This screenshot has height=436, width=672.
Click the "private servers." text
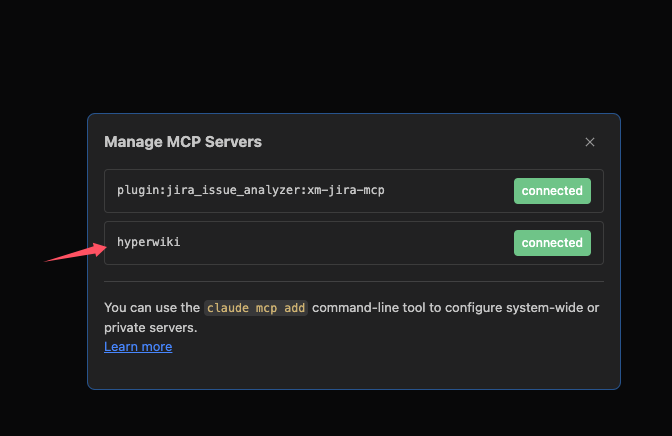click(151, 328)
